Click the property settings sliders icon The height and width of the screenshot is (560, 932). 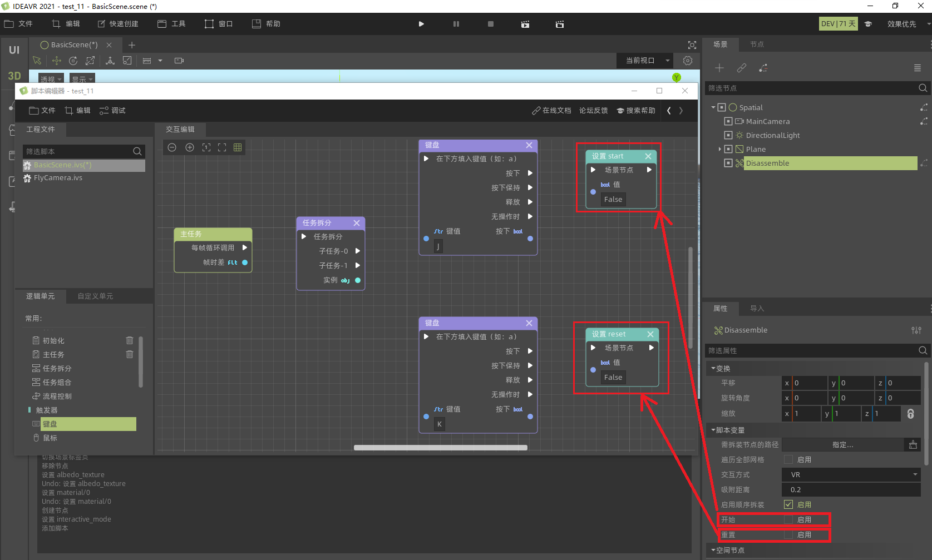(x=916, y=330)
